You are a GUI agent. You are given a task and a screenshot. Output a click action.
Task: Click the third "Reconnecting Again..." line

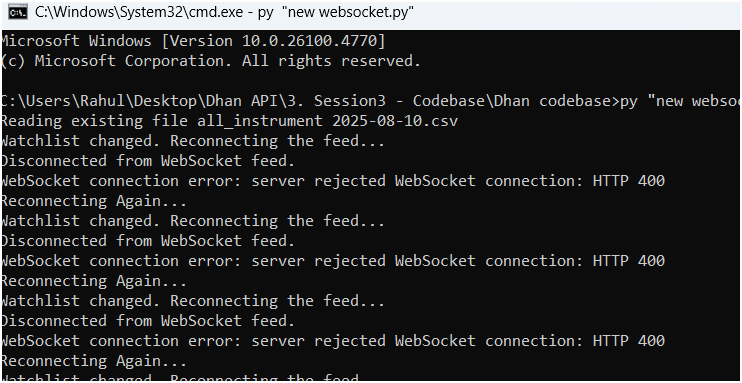click(94, 361)
